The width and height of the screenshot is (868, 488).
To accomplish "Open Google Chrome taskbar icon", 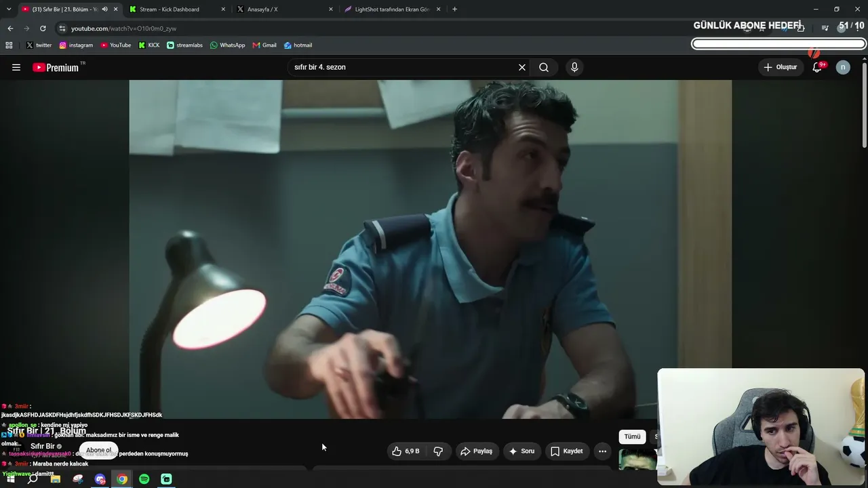I will point(122,479).
